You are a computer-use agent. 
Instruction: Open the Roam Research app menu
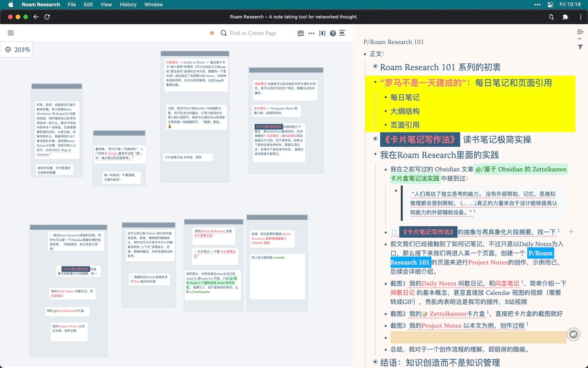click(41, 5)
